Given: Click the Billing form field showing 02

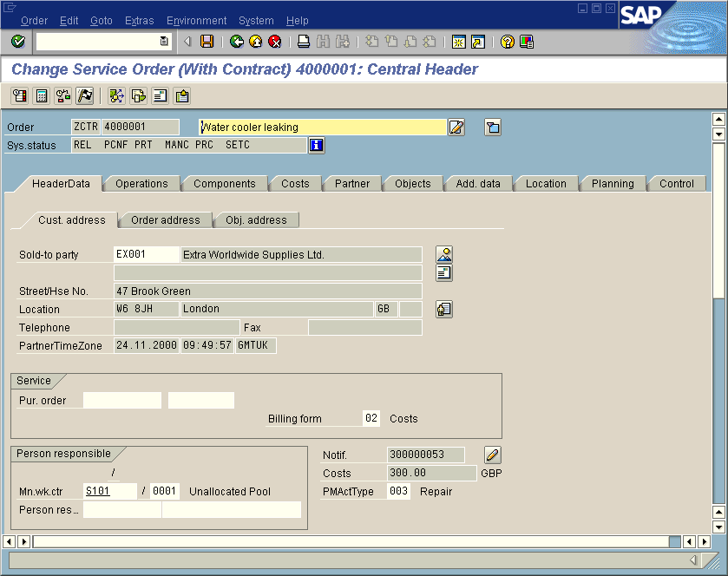Looking at the screenshot, I should 371,419.
